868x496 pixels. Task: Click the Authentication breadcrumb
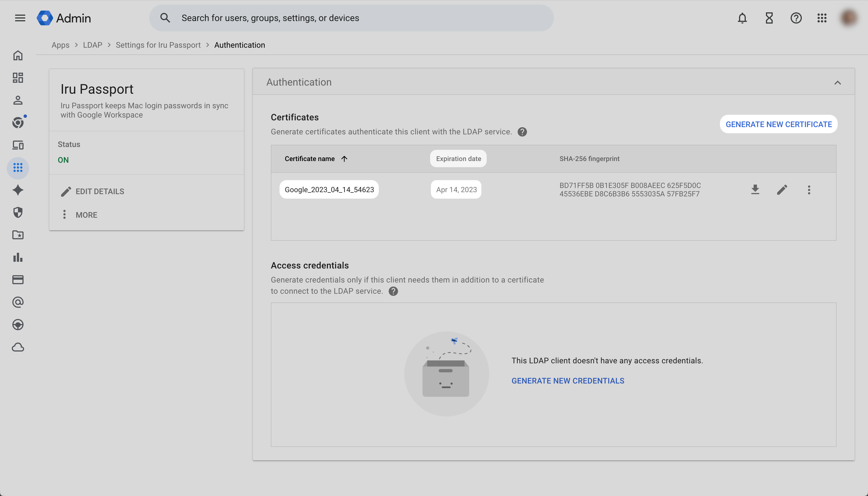pyautogui.click(x=239, y=45)
